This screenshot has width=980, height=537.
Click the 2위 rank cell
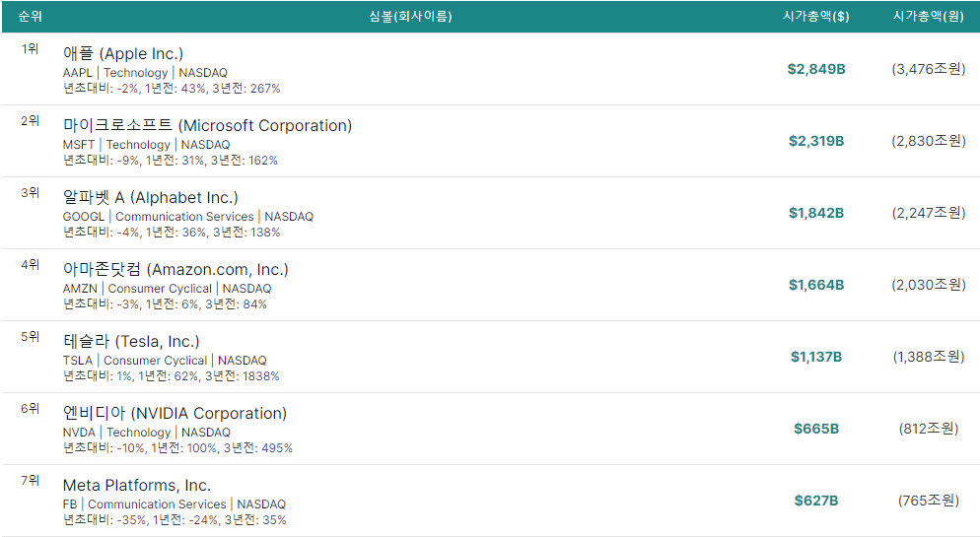click(30, 120)
